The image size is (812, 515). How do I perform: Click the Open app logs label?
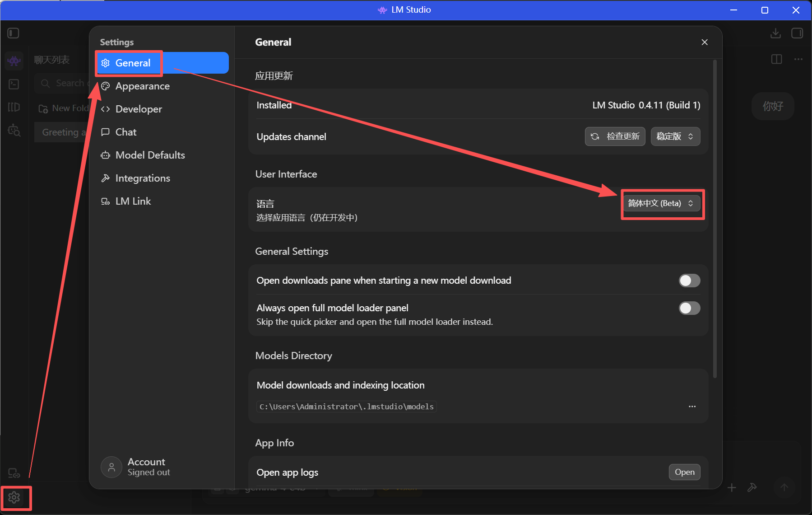click(x=287, y=473)
